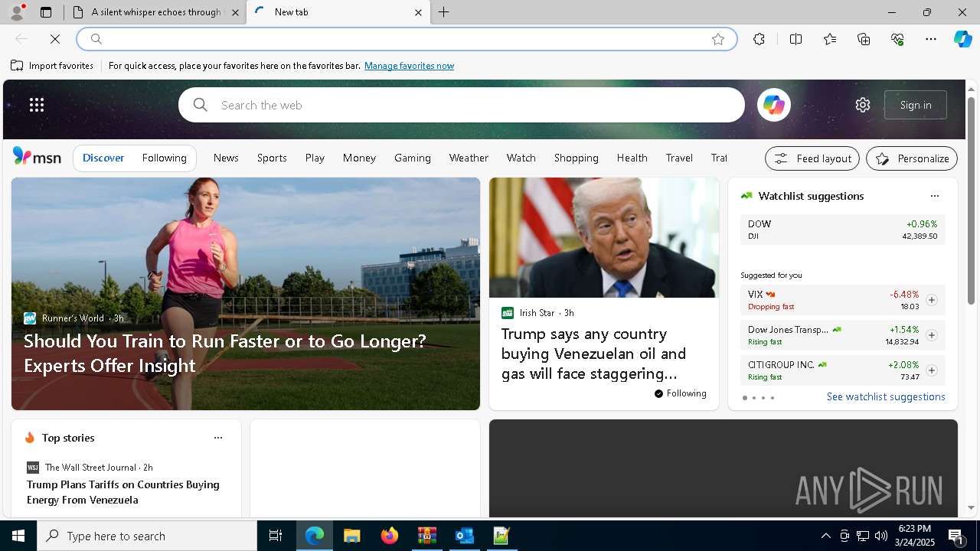Click the taskbar search box
This screenshot has height=551, width=980.
point(147,536)
